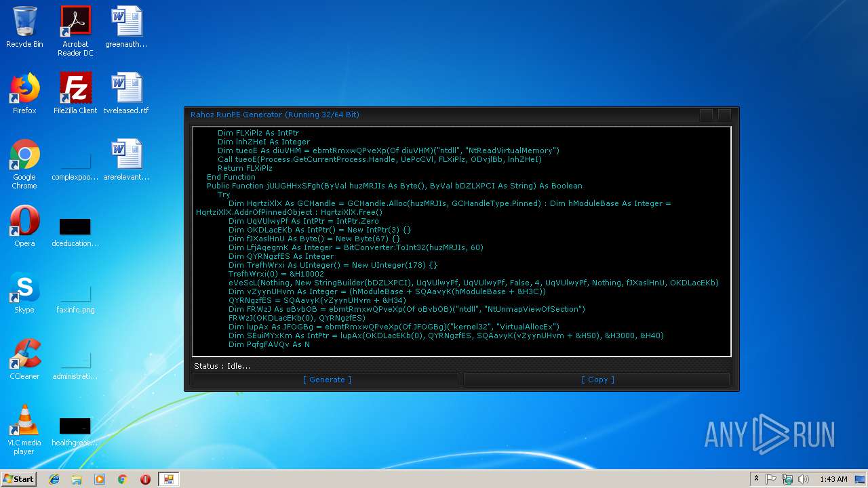Open Windows Explorer folder in taskbar
The width and height of the screenshot is (868, 488).
(77, 479)
